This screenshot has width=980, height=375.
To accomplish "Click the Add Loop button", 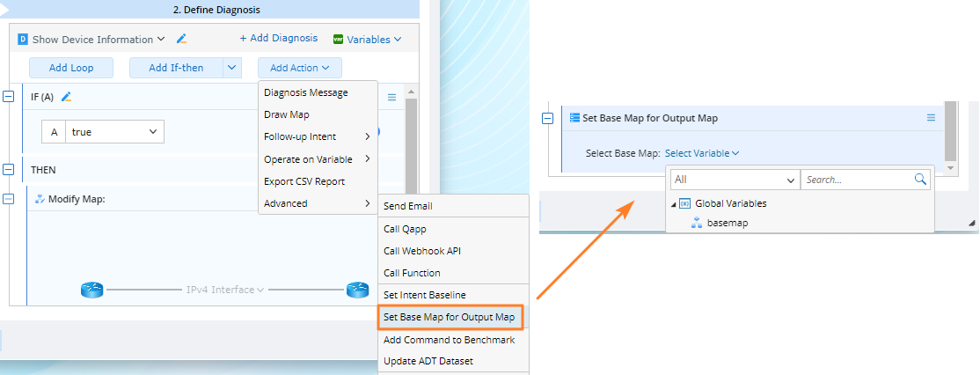I will click(71, 68).
